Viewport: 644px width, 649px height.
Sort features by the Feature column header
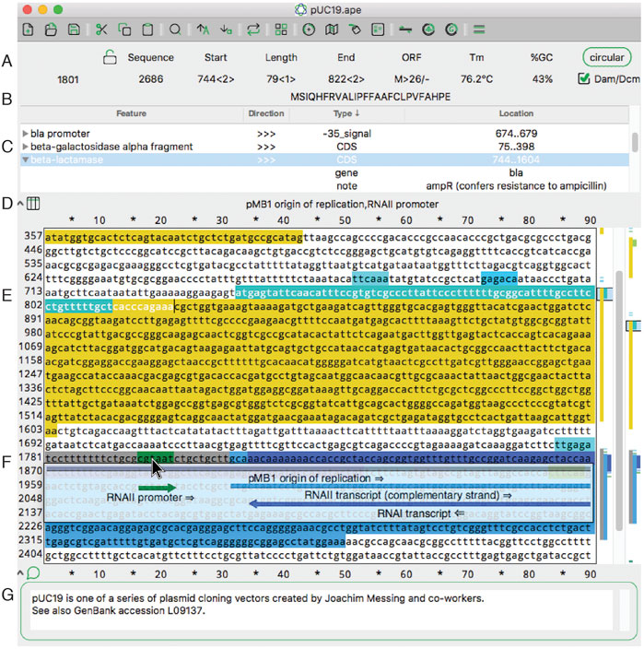click(x=132, y=113)
